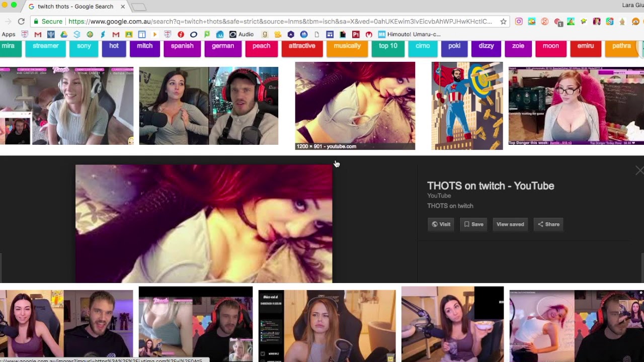This screenshot has height=362, width=644.
Task: Click the large preview image in panel
Action: click(x=204, y=224)
